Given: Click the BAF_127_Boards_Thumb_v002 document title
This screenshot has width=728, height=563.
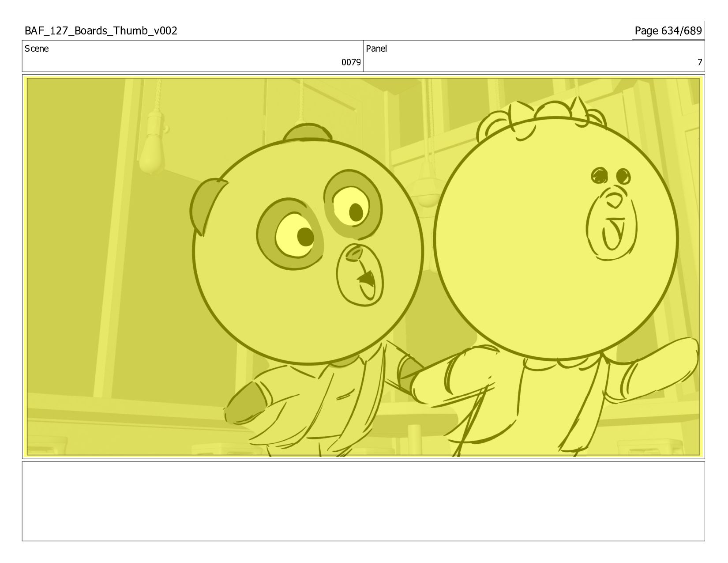Looking at the screenshot, I should (x=101, y=30).
